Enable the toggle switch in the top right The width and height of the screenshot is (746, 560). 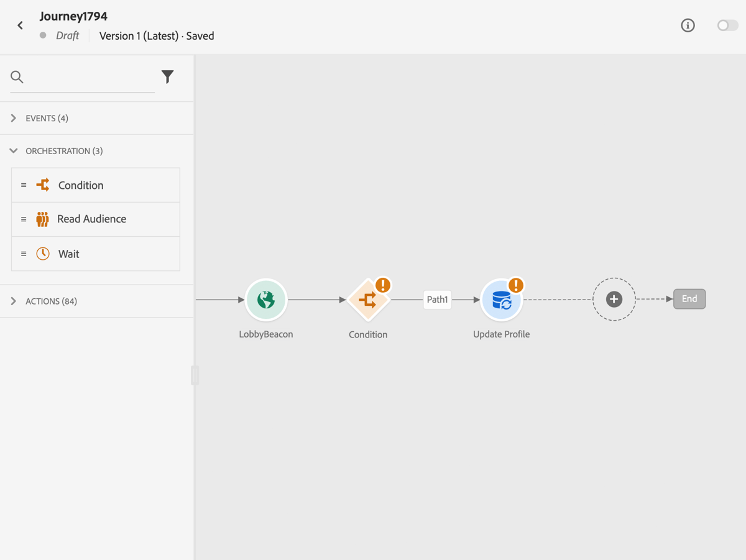tap(727, 25)
